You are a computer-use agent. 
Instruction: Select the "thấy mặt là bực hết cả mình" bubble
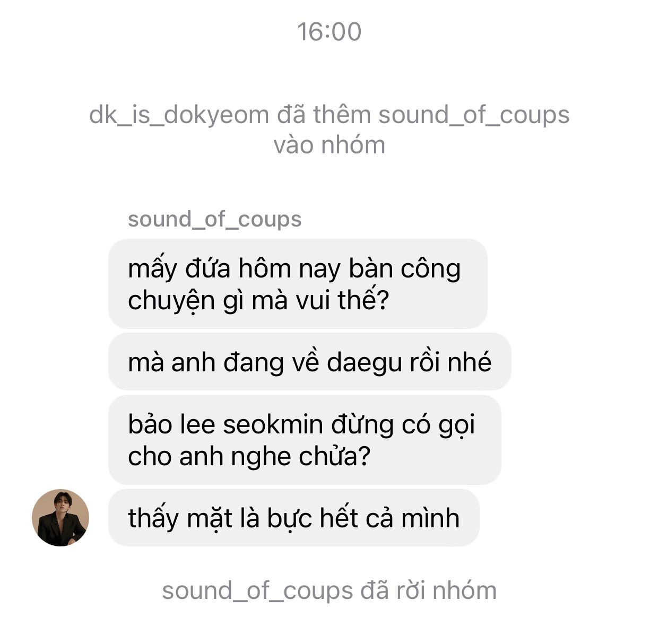[293, 518]
